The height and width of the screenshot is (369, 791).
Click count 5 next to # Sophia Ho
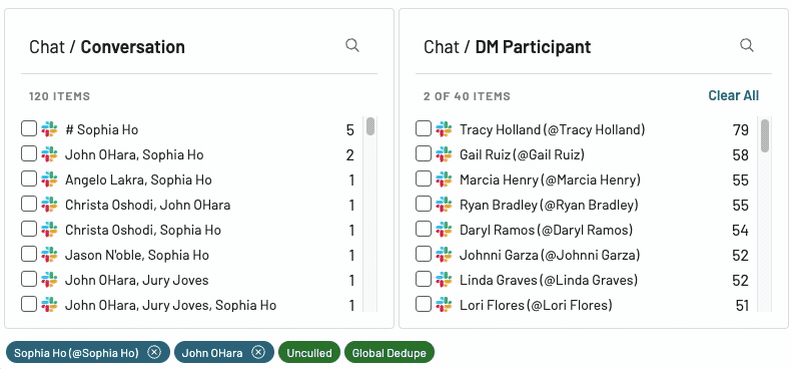click(350, 130)
